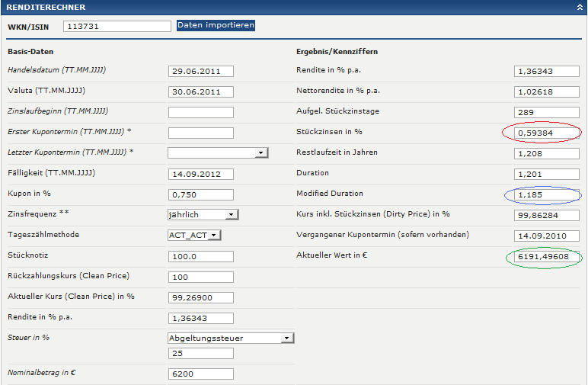The width and height of the screenshot is (588, 385).
Task: Open the Letzter Kupontermin dropdown
Action: tap(218, 152)
